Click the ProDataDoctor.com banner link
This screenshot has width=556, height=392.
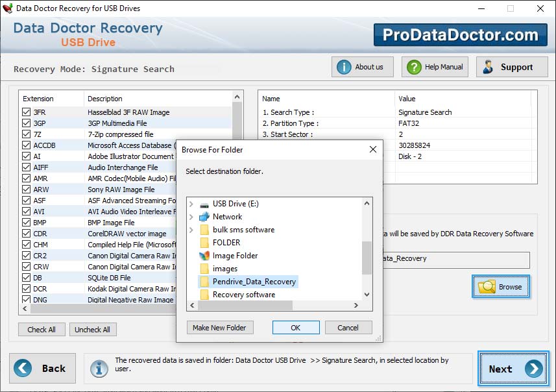tap(460, 35)
